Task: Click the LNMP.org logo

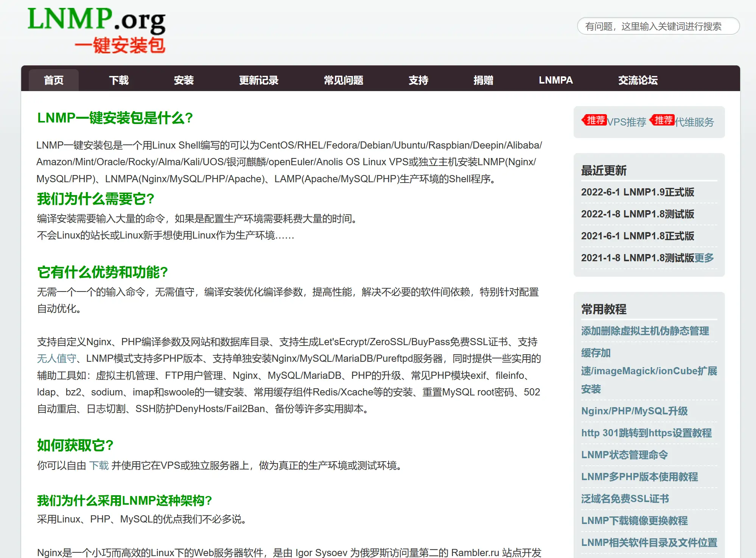Action: tap(96, 31)
